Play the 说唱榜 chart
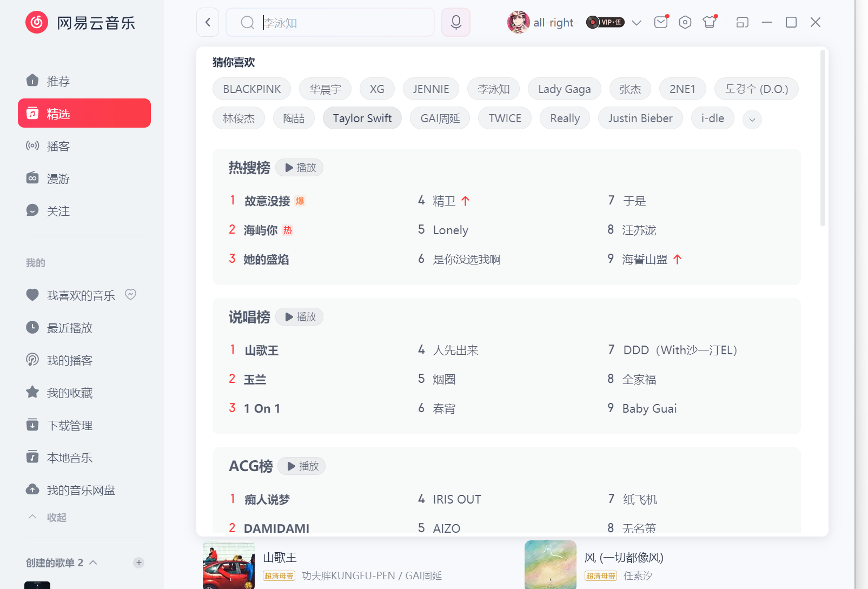The height and width of the screenshot is (589, 868). 300,317
